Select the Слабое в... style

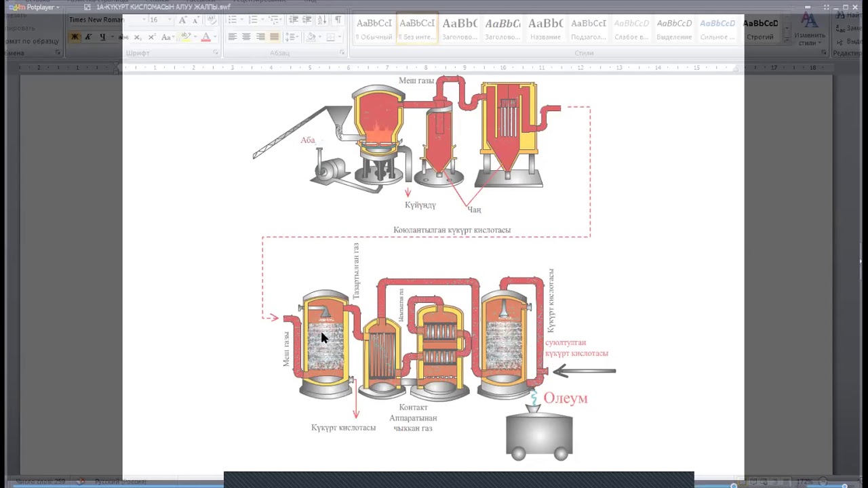[x=631, y=29]
